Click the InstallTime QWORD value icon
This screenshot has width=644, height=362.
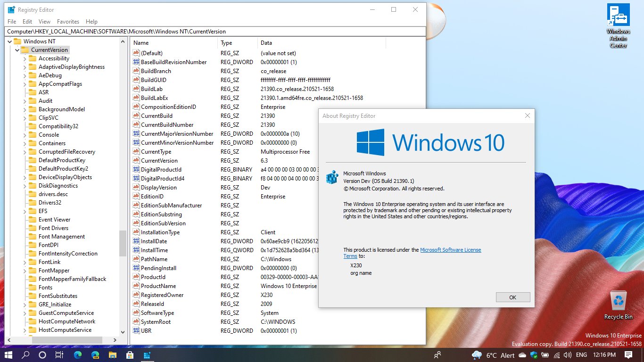(x=136, y=250)
